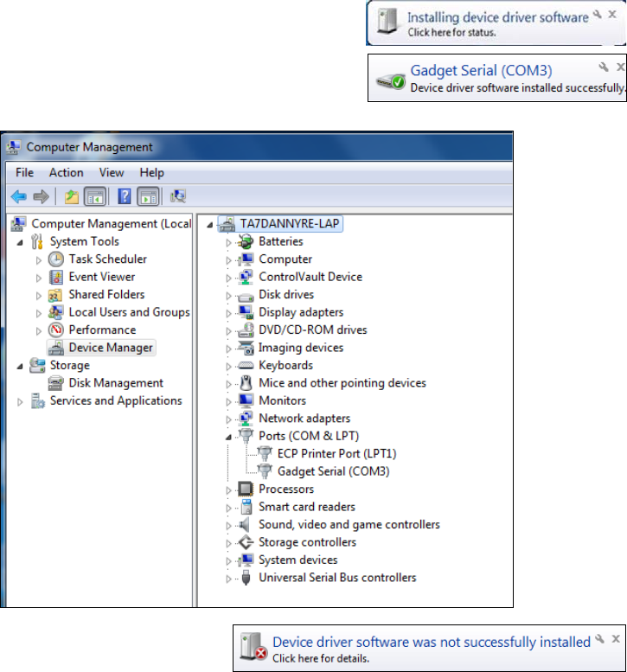Expand the Task Scheduler node
627x672 pixels.
[39, 260]
